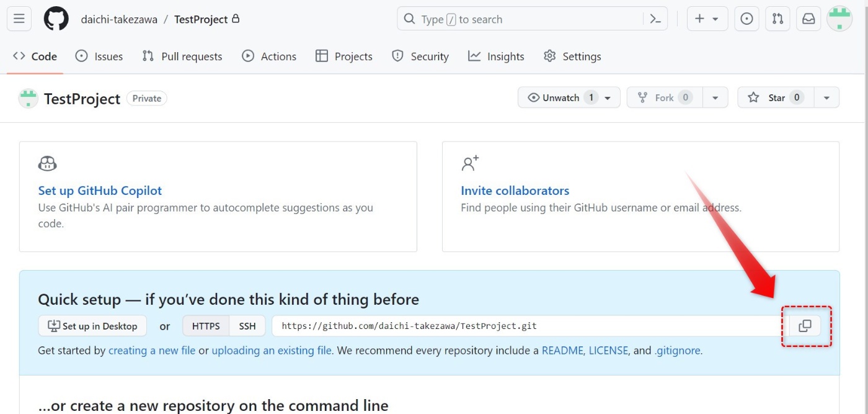Click the Private visibility badge
Viewport: 868px width, 414px height.
click(x=146, y=98)
